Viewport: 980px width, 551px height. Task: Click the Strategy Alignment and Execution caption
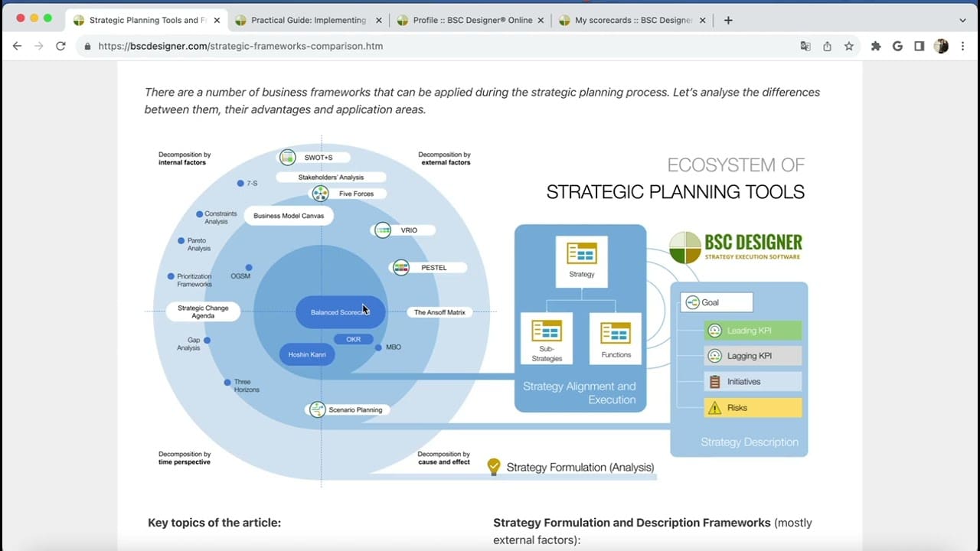tap(580, 393)
